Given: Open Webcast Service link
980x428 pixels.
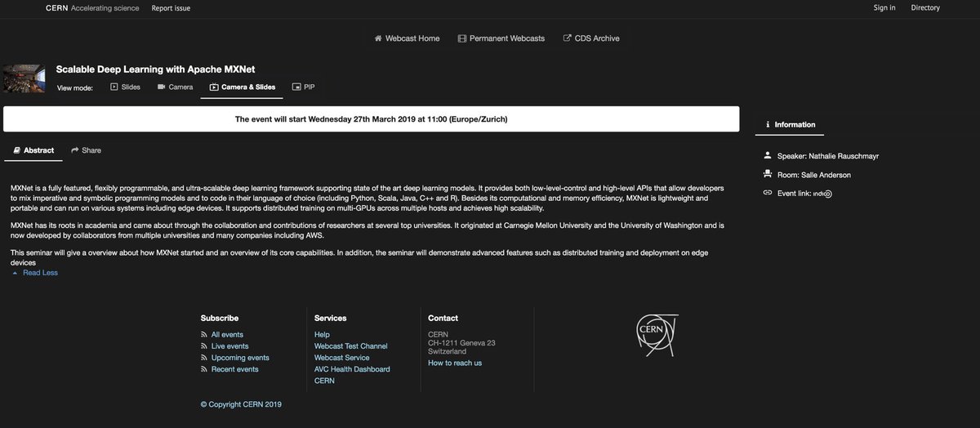Looking at the screenshot, I should pyautogui.click(x=342, y=358).
